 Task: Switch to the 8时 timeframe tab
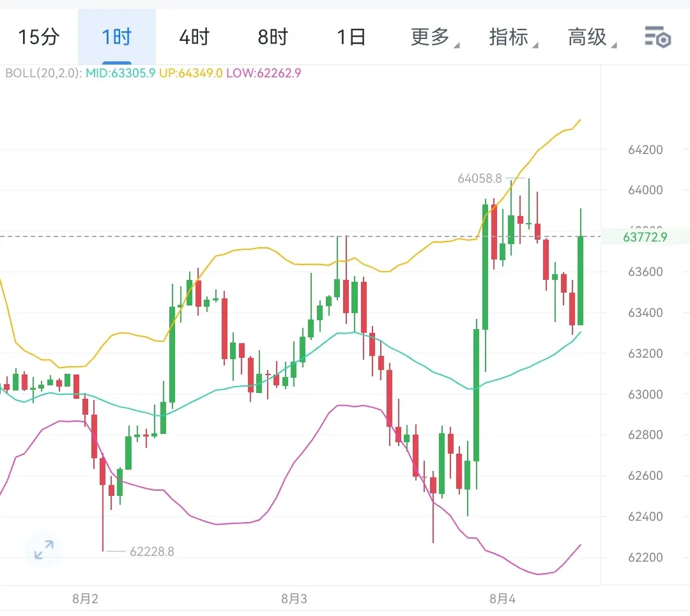click(273, 37)
